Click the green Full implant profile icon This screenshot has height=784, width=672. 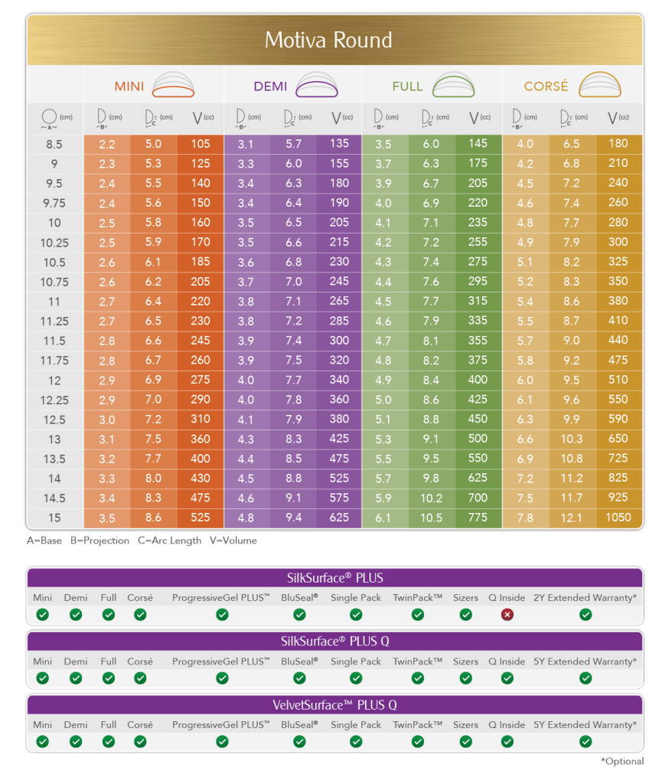454,84
